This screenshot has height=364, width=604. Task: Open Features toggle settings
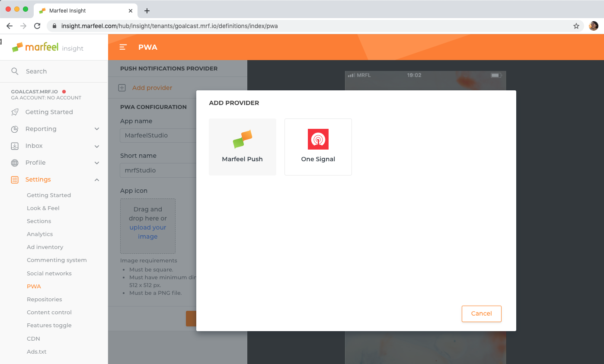pos(49,325)
